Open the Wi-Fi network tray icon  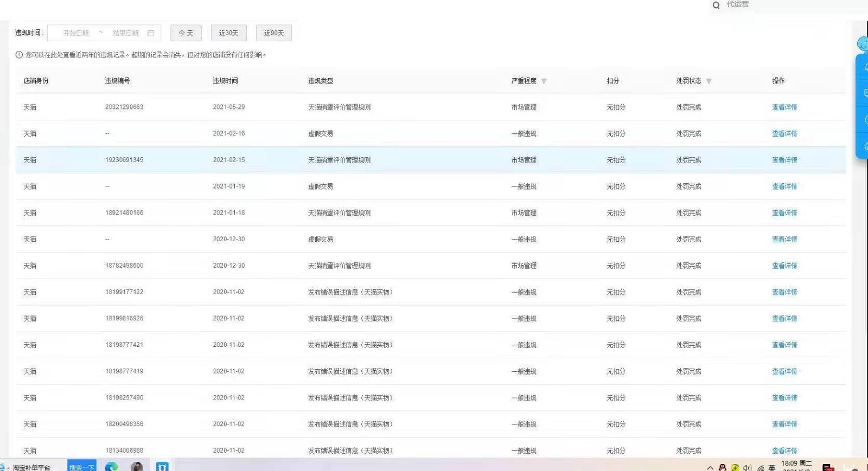tap(761, 468)
